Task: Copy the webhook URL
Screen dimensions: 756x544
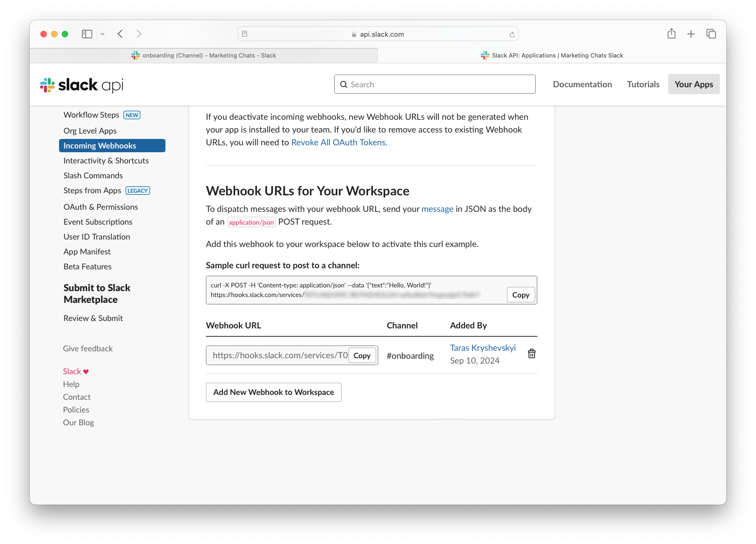Action: coord(362,356)
